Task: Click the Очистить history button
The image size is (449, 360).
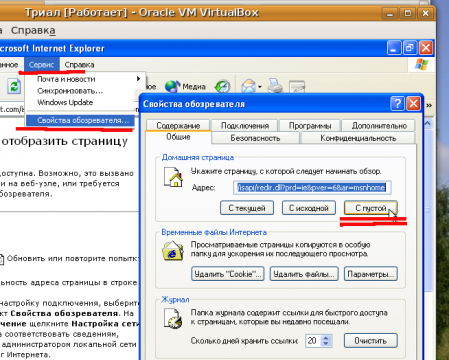Action: point(371,341)
